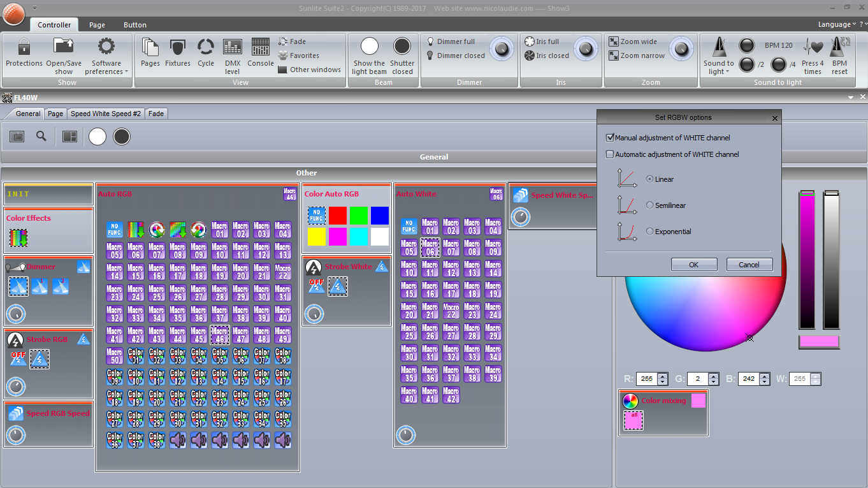Viewport: 868px width, 488px height.
Task: Expand the Software preferences dropdown
Action: click(106, 67)
